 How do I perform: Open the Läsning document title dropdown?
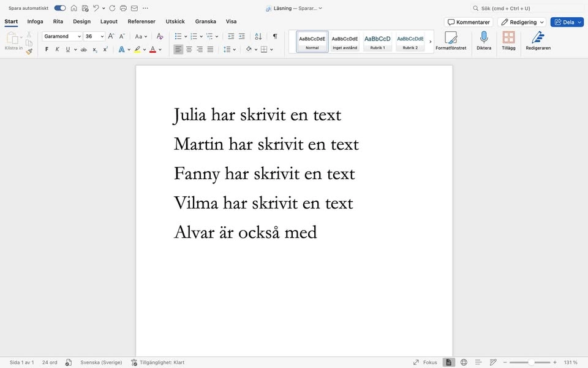(x=320, y=8)
